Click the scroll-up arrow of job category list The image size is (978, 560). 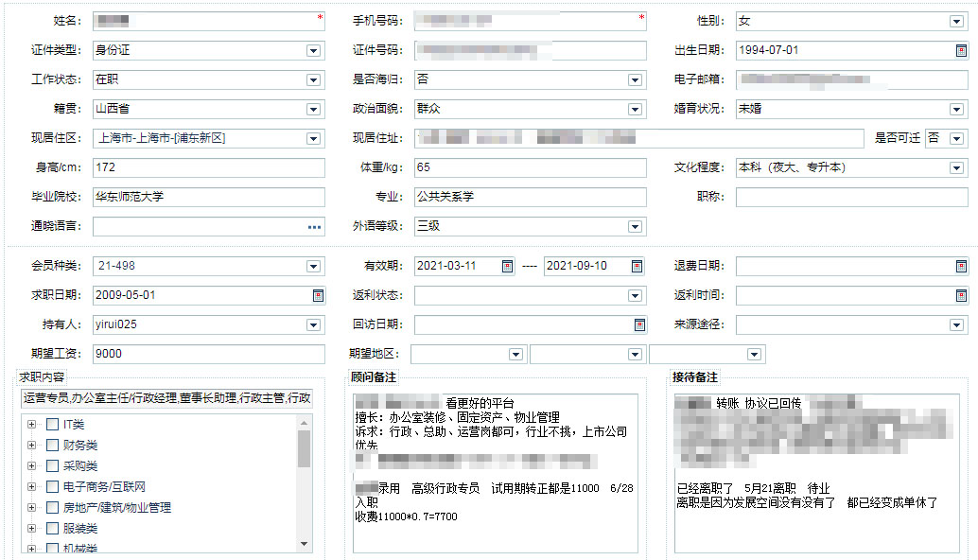pos(304,424)
